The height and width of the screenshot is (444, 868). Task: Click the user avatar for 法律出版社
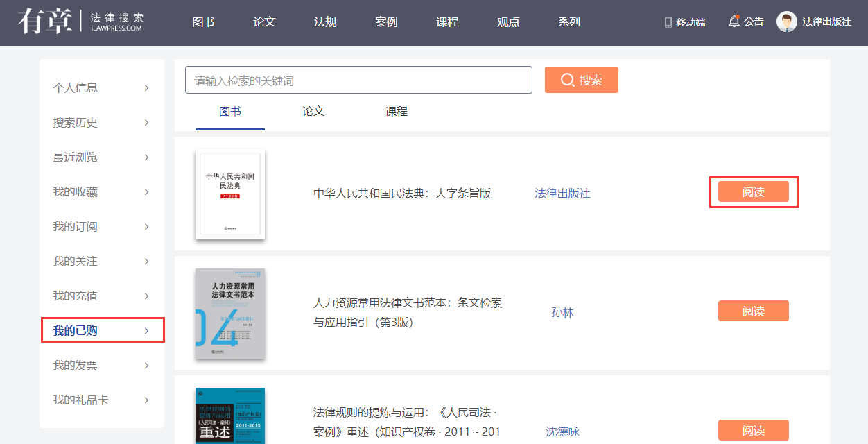tap(786, 22)
